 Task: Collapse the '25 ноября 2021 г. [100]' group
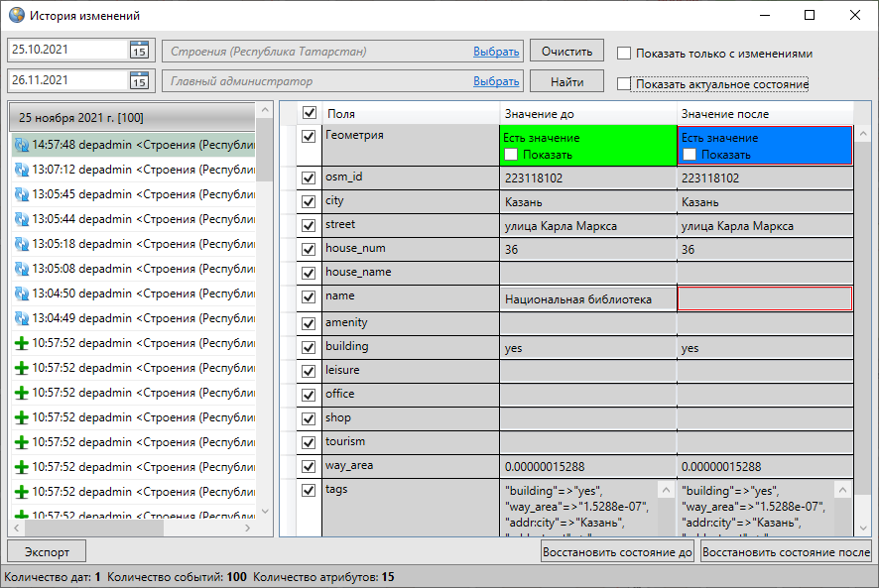tap(131, 117)
